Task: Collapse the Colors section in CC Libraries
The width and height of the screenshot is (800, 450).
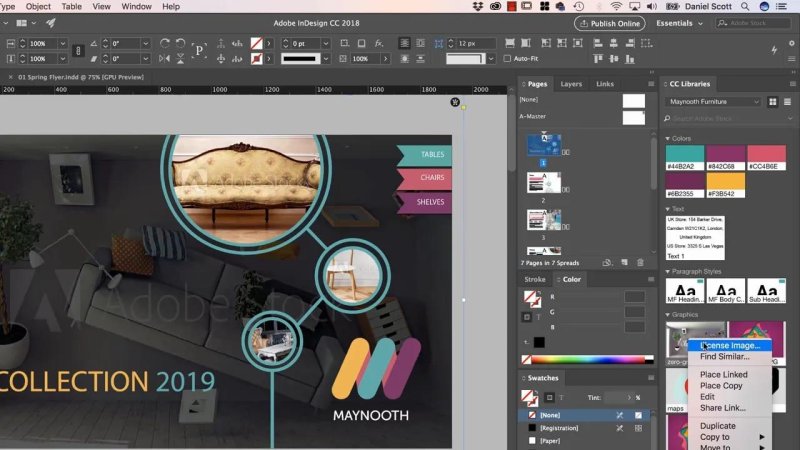Action: [x=667, y=138]
